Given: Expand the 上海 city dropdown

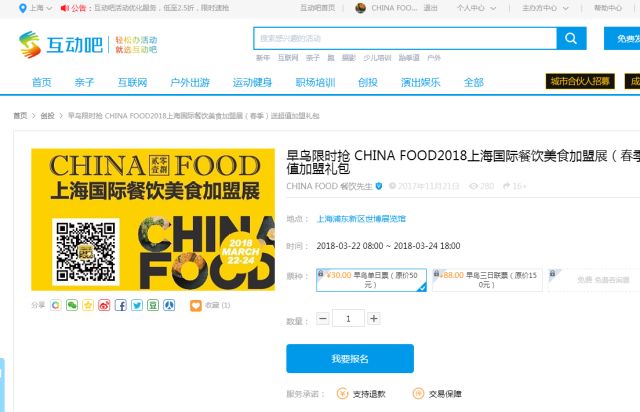Looking at the screenshot, I should pos(49,8).
